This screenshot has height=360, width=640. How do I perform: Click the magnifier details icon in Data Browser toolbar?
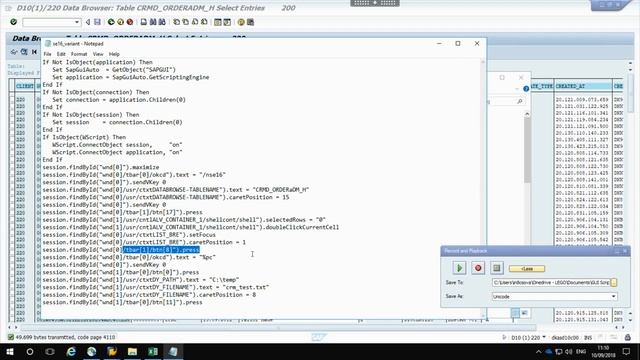point(24,52)
